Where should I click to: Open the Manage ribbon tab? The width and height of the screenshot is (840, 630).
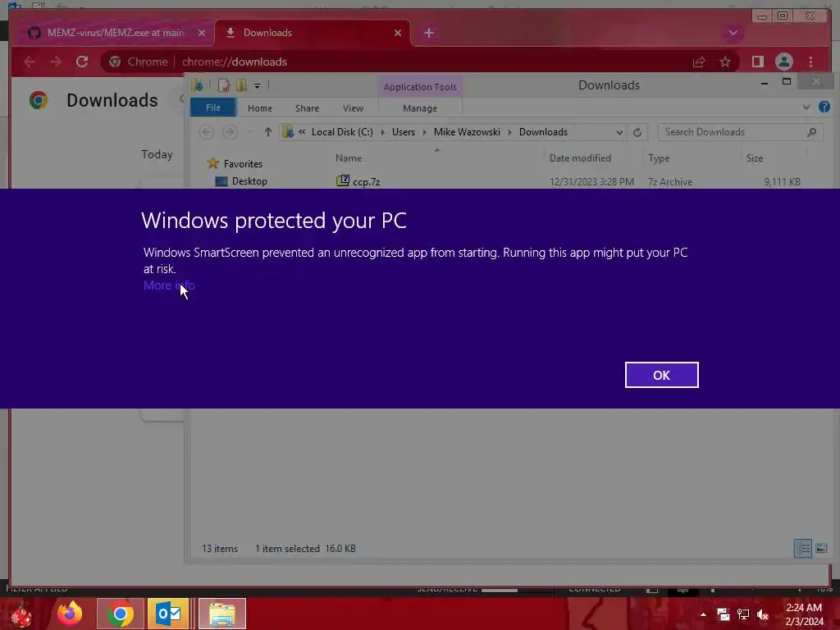pyautogui.click(x=419, y=108)
